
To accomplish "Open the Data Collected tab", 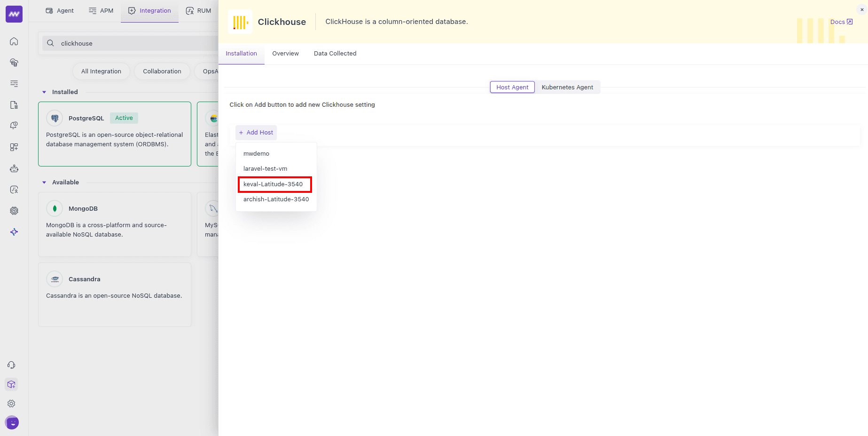I will (335, 54).
